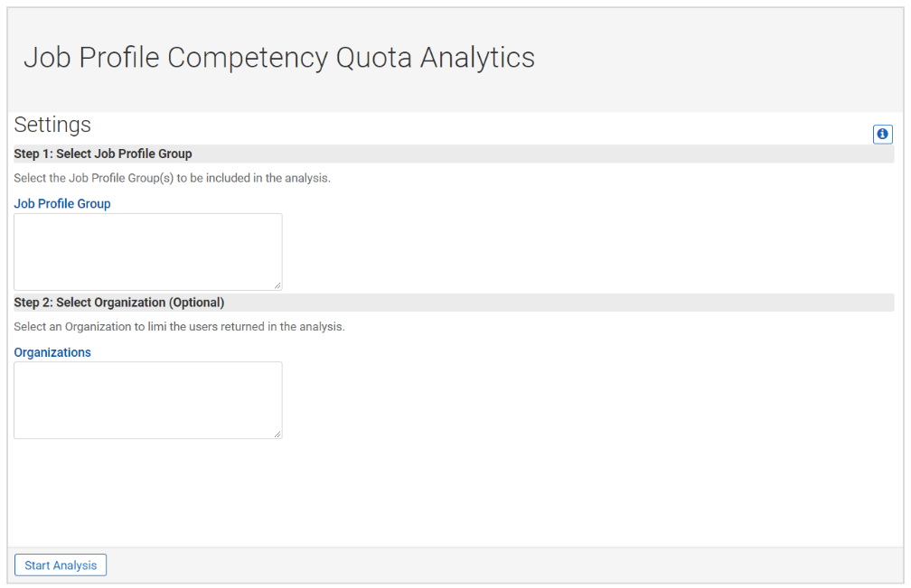The height and width of the screenshot is (588, 911).
Task: Click the Job Profile Competency Quota Analytics title
Action: [x=279, y=58]
